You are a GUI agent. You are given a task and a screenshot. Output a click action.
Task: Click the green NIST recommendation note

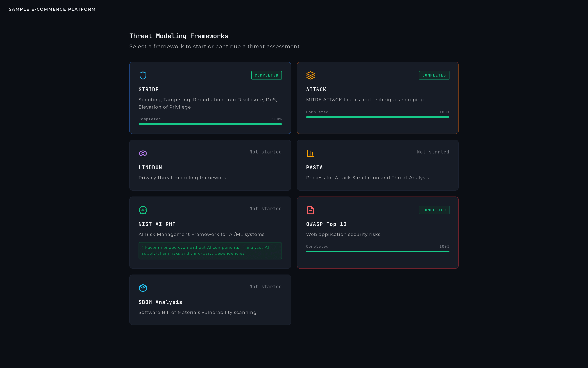[210, 251]
